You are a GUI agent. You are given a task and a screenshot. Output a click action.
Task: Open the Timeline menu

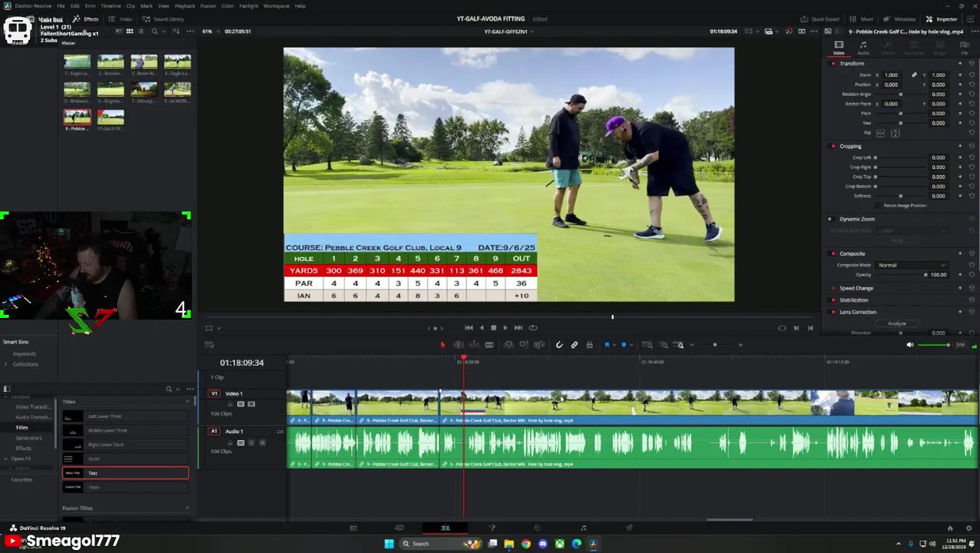click(111, 6)
